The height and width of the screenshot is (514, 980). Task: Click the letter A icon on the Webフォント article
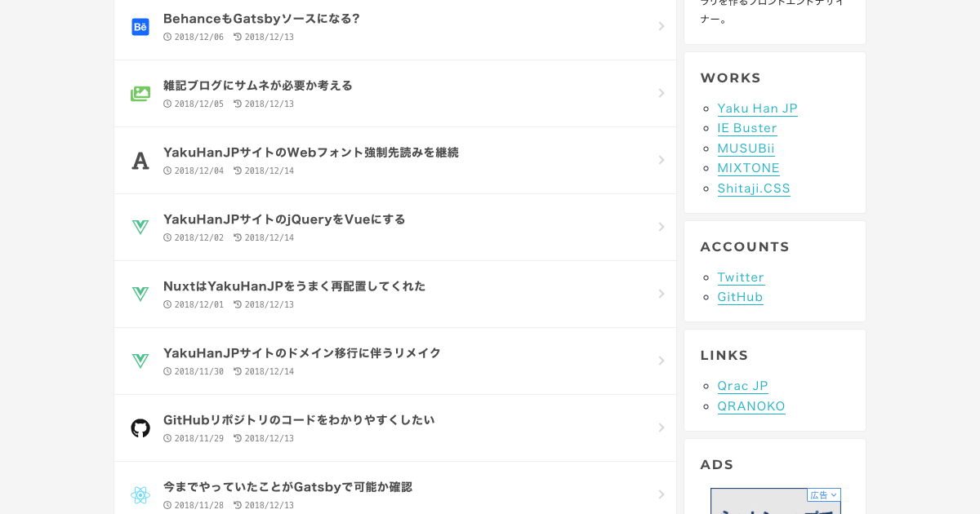pyautogui.click(x=140, y=160)
